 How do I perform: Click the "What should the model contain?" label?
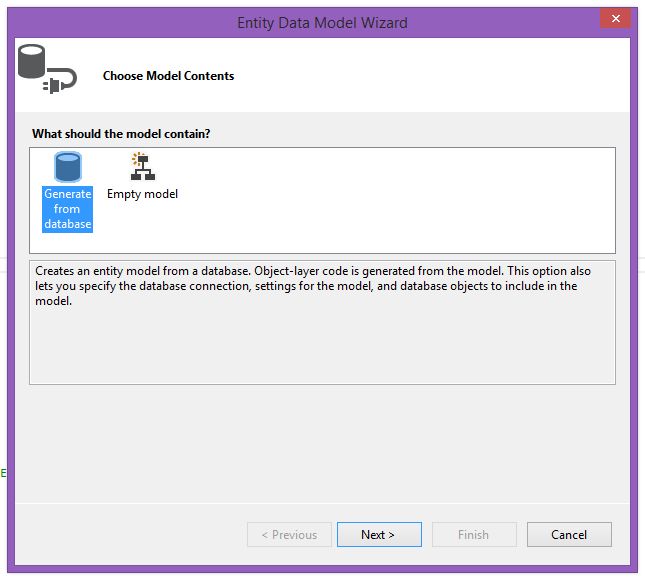click(121, 133)
